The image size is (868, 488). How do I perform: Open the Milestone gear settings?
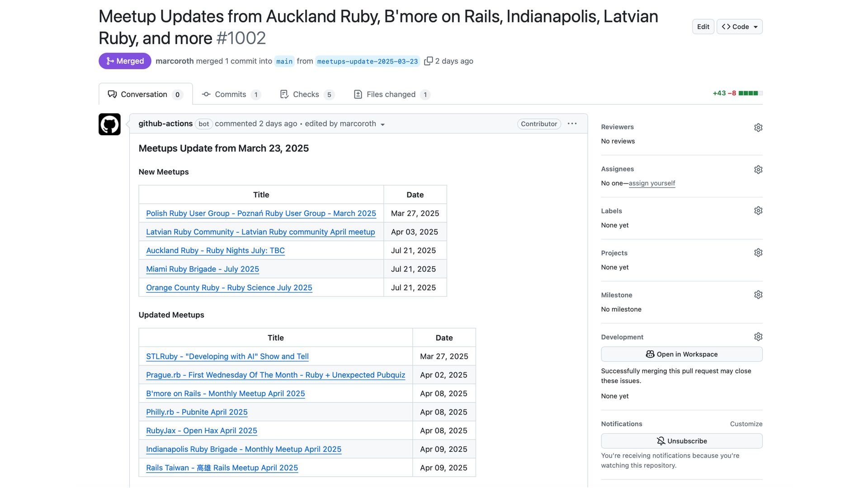point(758,295)
